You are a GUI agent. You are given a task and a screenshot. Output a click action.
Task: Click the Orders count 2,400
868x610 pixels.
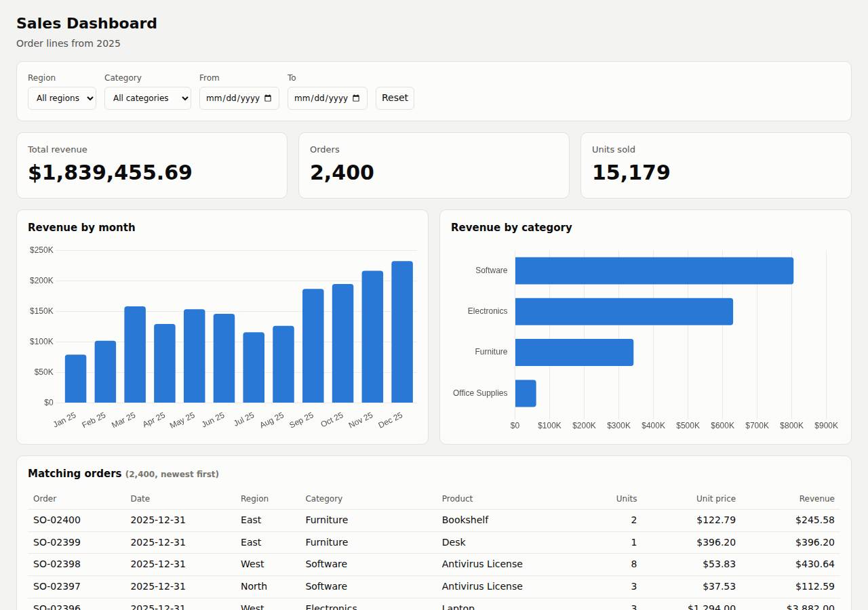coord(342,173)
